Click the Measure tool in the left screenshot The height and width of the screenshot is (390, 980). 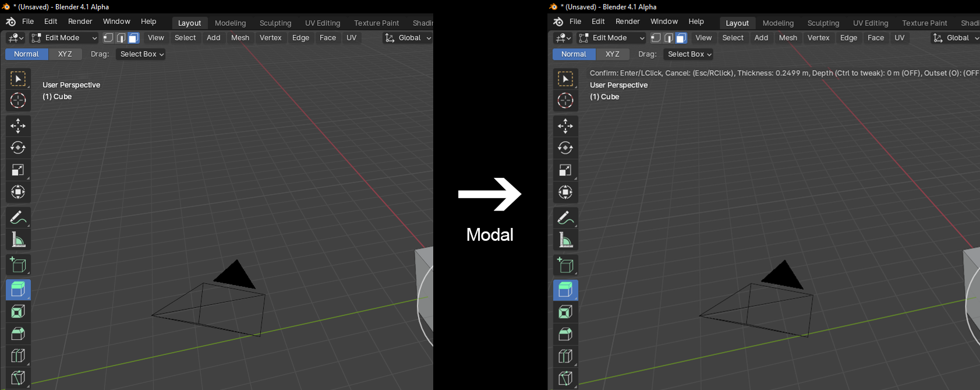[18, 240]
